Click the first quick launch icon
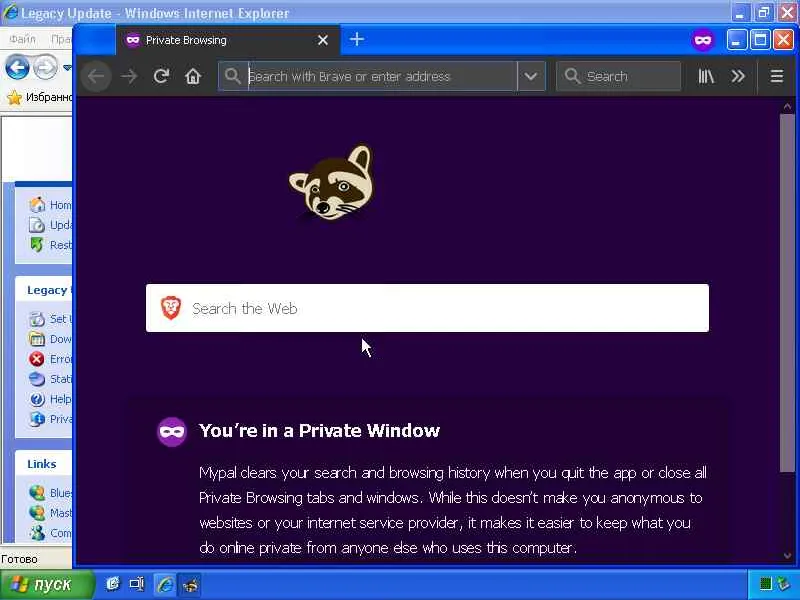This screenshot has width=800, height=600. 113,584
